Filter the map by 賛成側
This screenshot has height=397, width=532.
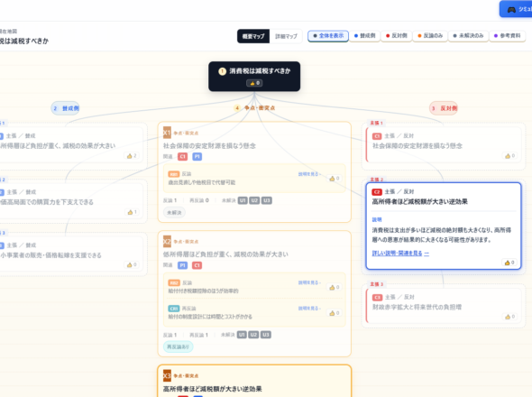click(364, 36)
